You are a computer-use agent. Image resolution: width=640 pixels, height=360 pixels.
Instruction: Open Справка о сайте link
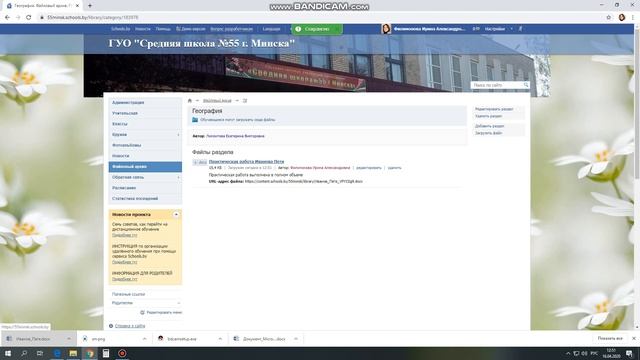[x=130, y=326]
